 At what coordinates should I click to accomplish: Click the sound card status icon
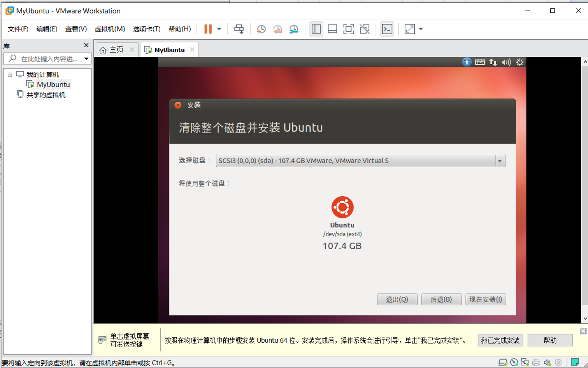click(x=547, y=362)
